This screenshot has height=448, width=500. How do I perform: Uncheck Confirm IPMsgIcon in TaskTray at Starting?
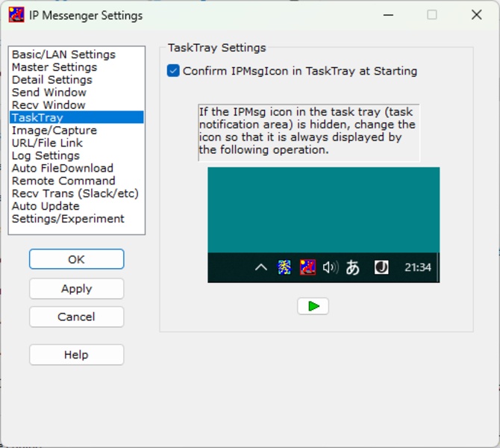(x=174, y=72)
